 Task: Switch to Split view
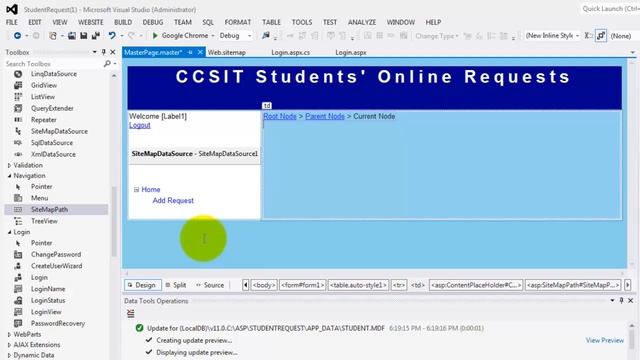point(176,285)
